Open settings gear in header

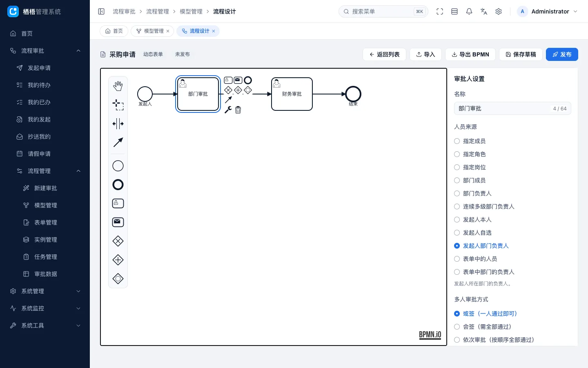tap(499, 11)
